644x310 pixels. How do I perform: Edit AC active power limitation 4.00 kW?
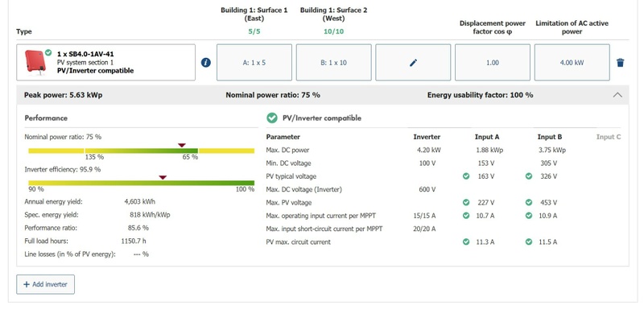(572, 63)
